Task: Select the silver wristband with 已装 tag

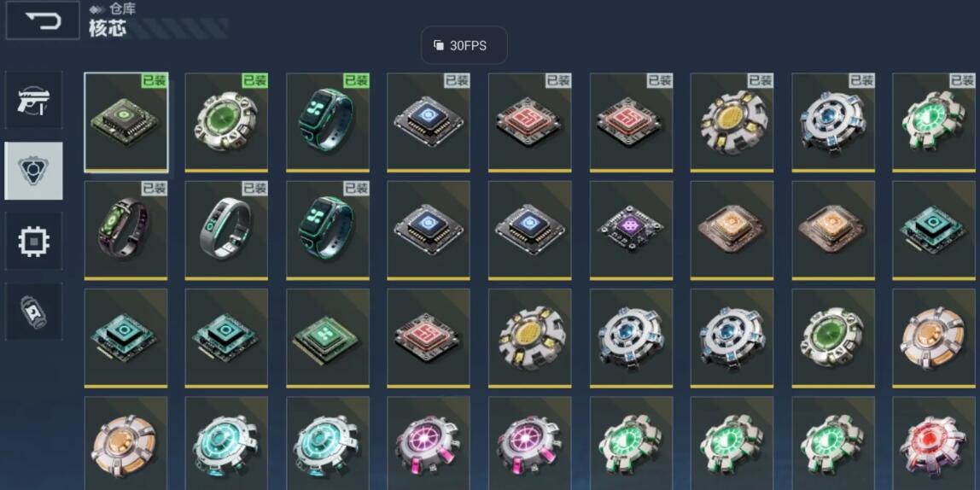Action: [x=227, y=230]
